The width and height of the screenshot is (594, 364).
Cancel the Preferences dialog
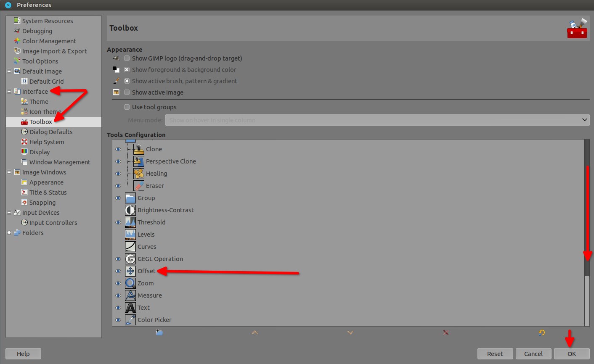click(x=533, y=354)
